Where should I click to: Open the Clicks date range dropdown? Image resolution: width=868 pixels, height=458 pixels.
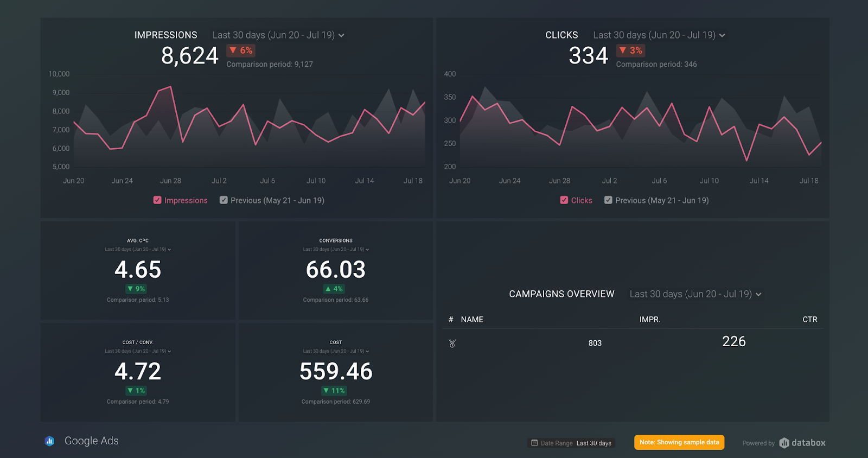[659, 35]
